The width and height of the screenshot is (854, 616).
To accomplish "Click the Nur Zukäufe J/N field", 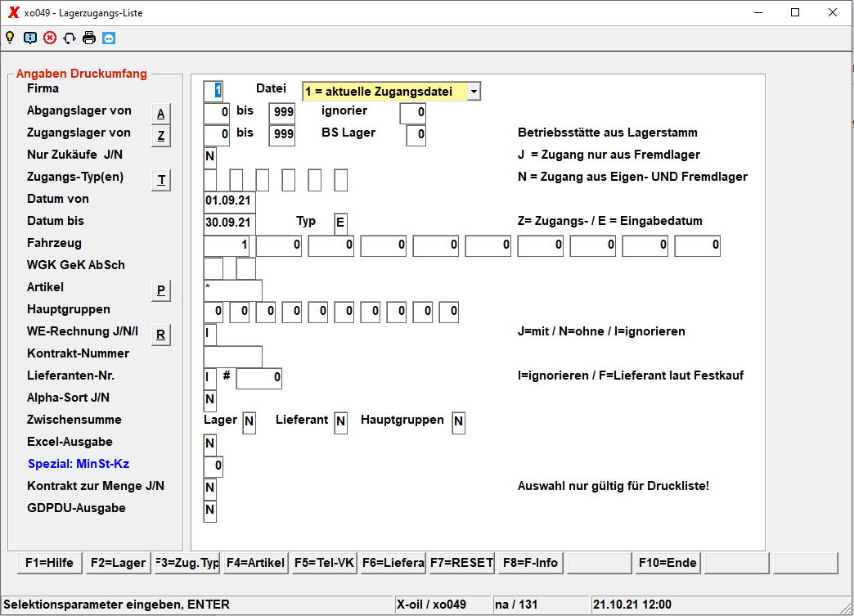I will point(209,157).
